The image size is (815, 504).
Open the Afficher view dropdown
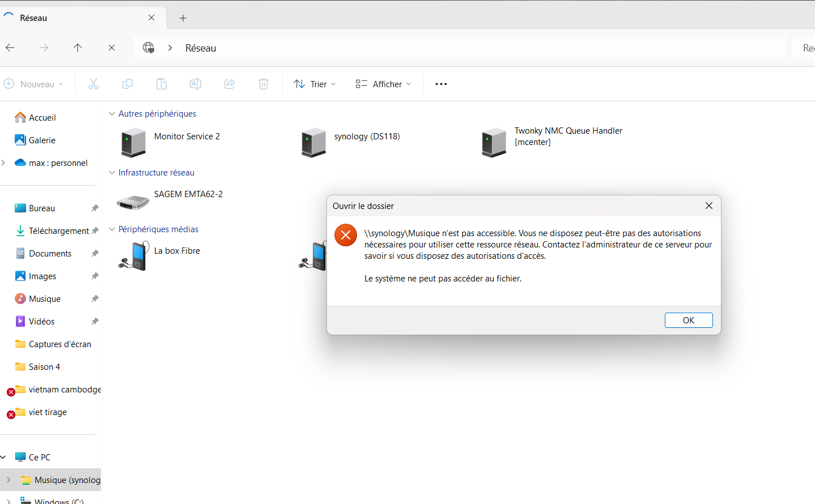pos(383,84)
